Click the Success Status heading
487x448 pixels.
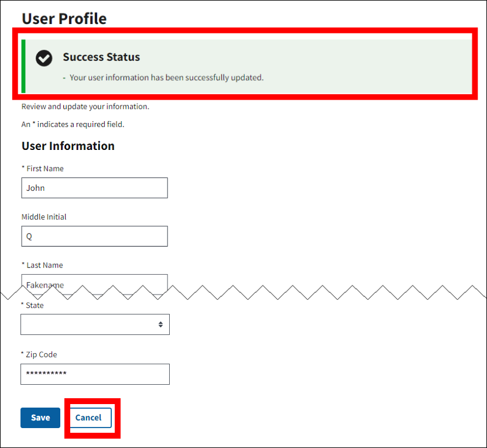coord(101,57)
